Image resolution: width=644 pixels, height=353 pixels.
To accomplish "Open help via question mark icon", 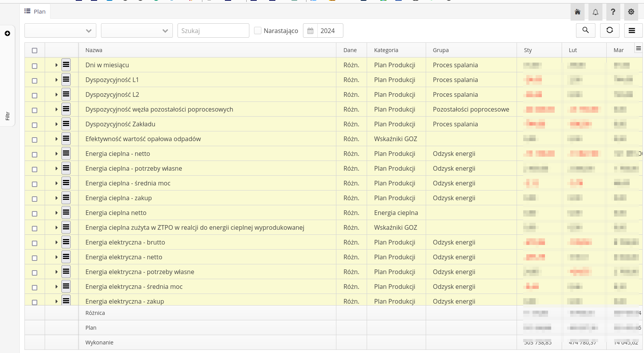I will pos(613,12).
